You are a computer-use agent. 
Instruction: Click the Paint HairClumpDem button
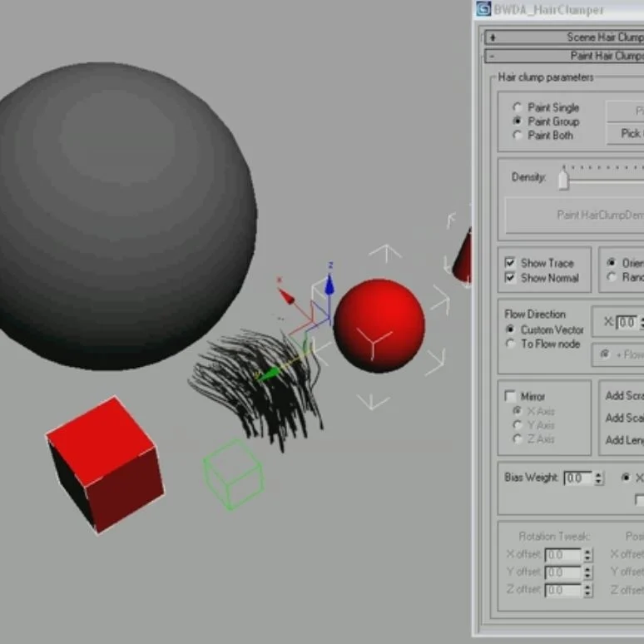click(575, 215)
